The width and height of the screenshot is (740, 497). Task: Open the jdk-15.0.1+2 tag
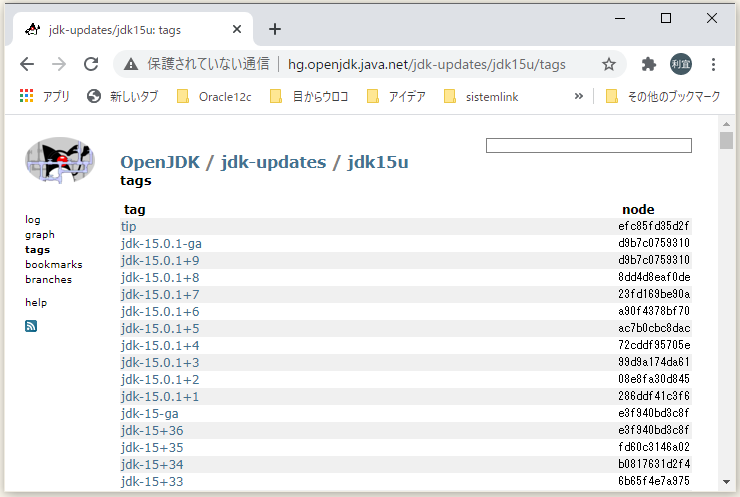pyautogui.click(x=160, y=379)
